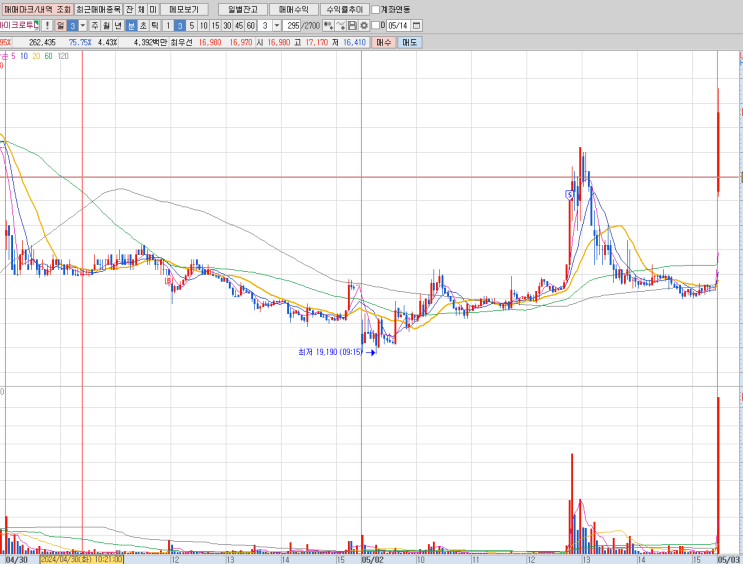This screenshot has height=564, width=743.
Task: Click the 262,435 volume value
Action: (x=42, y=42)
